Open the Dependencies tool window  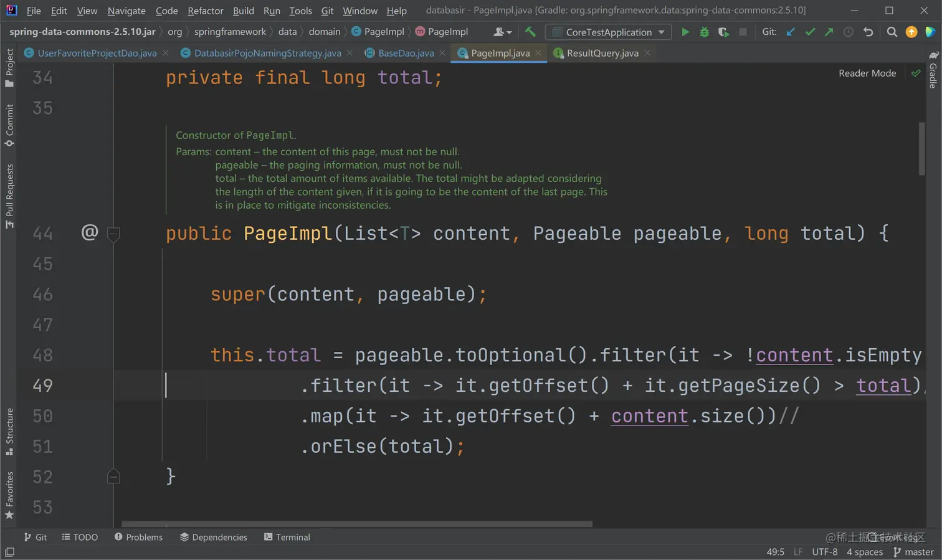tap(214, 537)
